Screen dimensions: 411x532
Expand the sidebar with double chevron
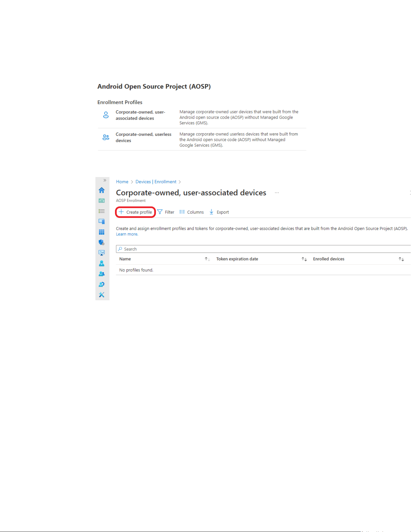coord(105,180)
